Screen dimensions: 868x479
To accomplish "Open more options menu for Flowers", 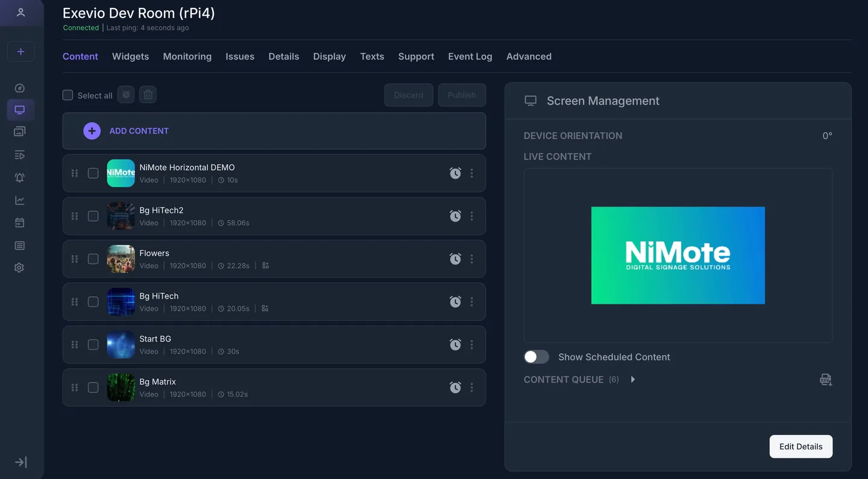I will (x=472, y=259).
